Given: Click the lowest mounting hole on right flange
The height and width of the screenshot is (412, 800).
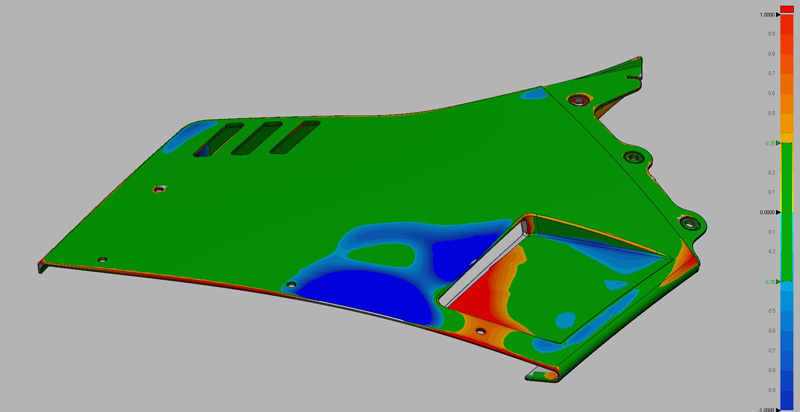Looking at the screenshot, I should pyautogui.click(x=687, y=219).
